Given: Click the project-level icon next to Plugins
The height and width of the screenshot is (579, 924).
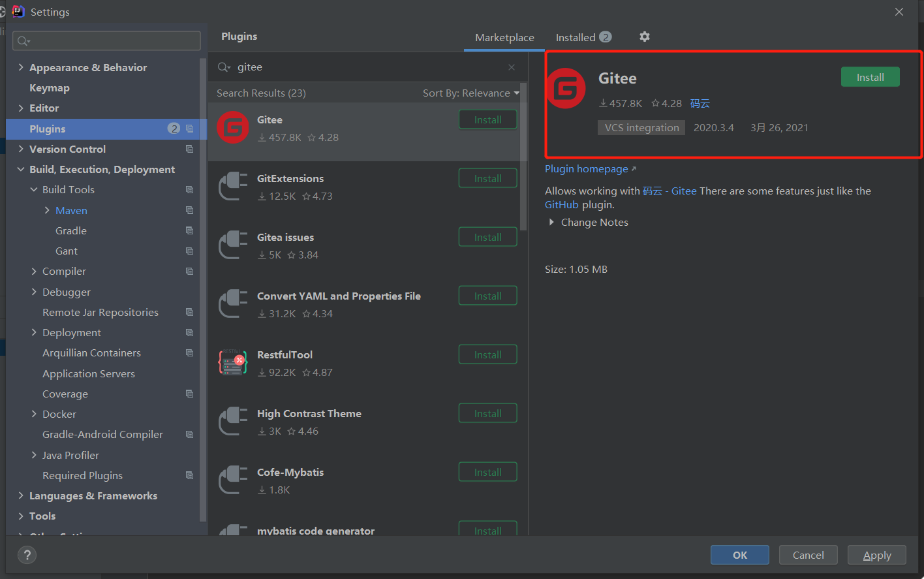Looking at the screenshot, I should [189, 129].
